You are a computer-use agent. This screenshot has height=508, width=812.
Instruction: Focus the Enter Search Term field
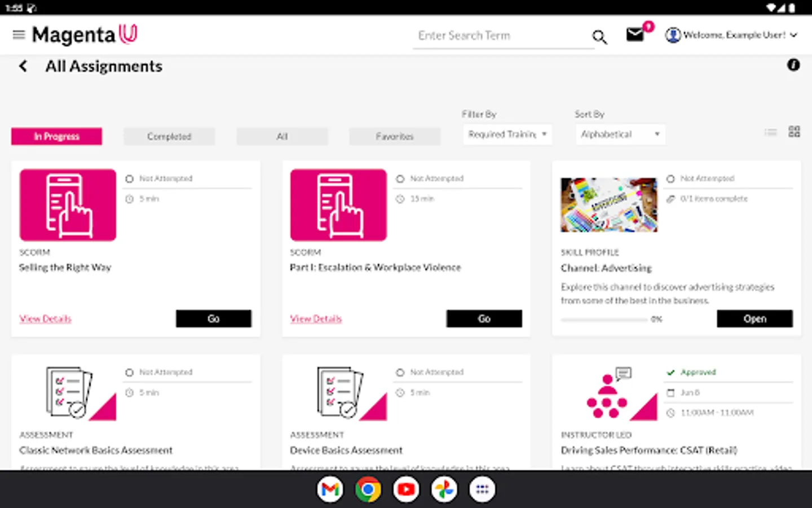(503, 36)
